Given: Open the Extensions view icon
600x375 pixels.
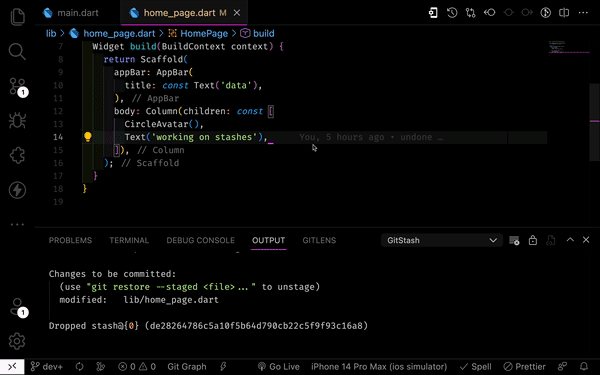Looking at the screenshot, I should [x=17, y=155].
